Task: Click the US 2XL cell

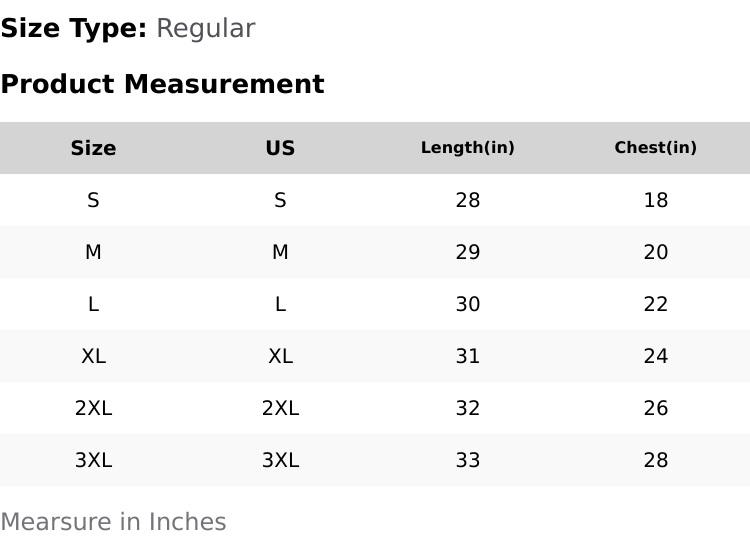Action: (x=280, y=408)
